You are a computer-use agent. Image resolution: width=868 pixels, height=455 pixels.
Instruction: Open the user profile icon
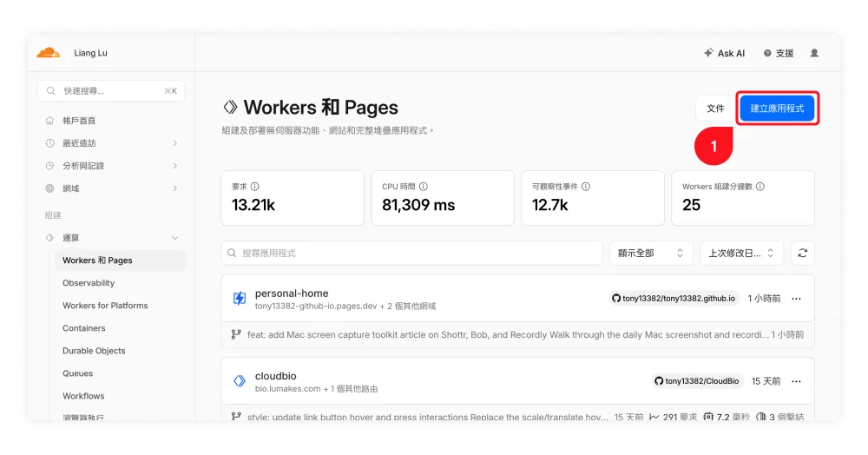tap(814, 53)
